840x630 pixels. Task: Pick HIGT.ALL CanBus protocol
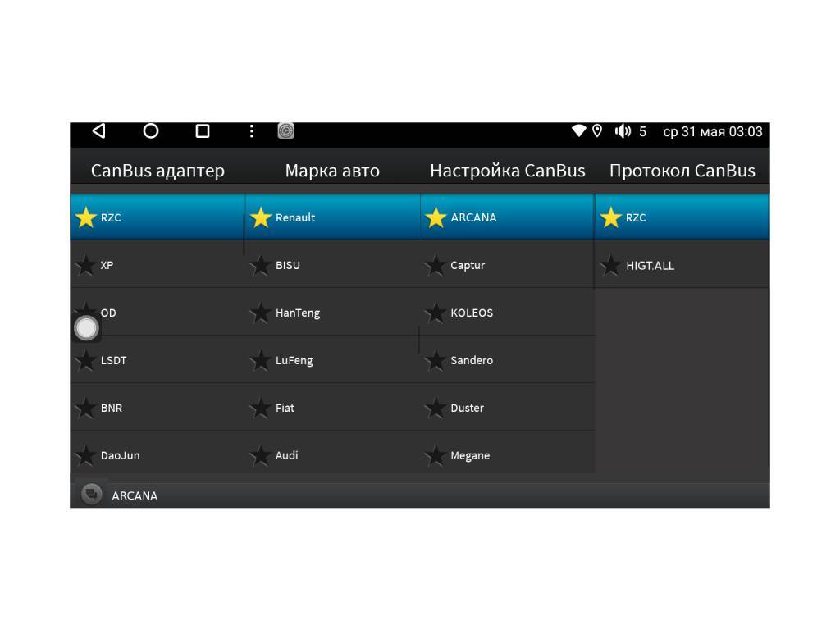click(x=682, y=265)
